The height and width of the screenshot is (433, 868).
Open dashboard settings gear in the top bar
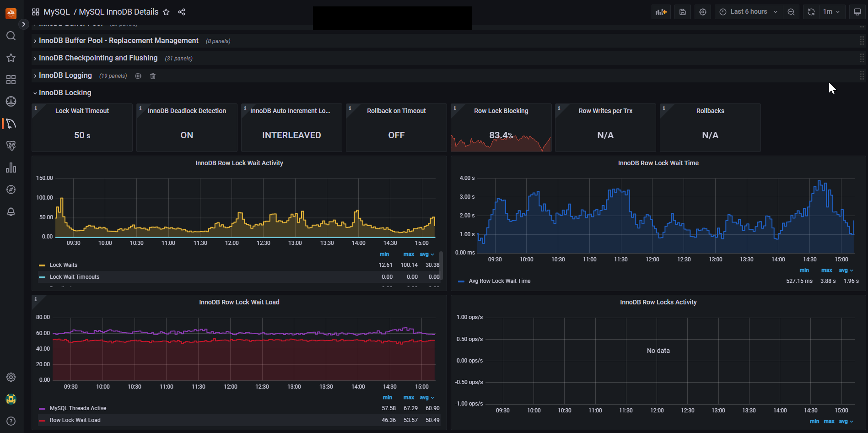click(703, 12)
